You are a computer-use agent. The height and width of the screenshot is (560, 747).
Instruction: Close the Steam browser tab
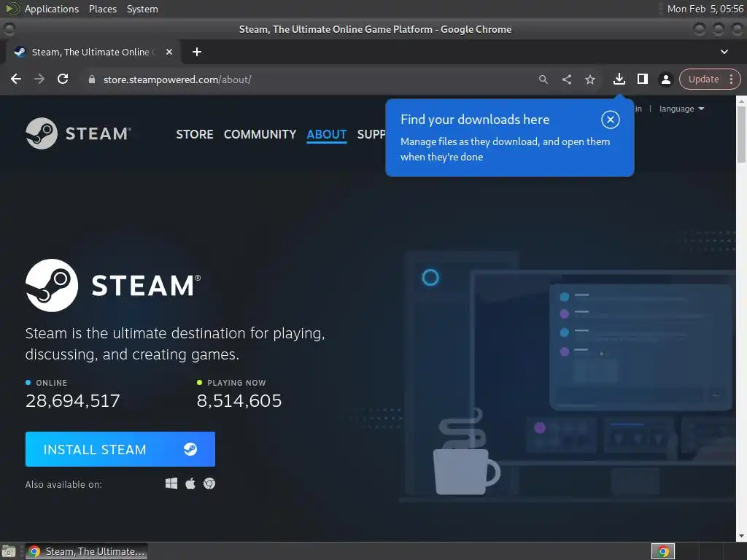pos(169,52)
